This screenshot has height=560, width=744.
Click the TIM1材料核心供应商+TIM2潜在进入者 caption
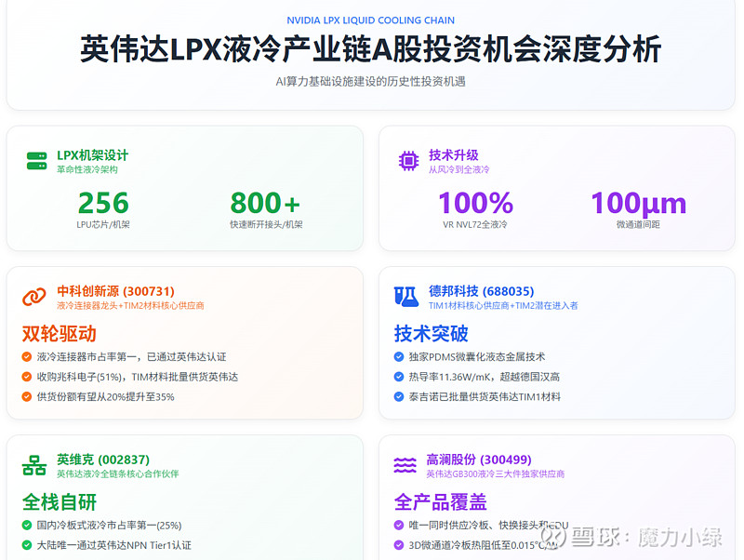coord(503,306)
